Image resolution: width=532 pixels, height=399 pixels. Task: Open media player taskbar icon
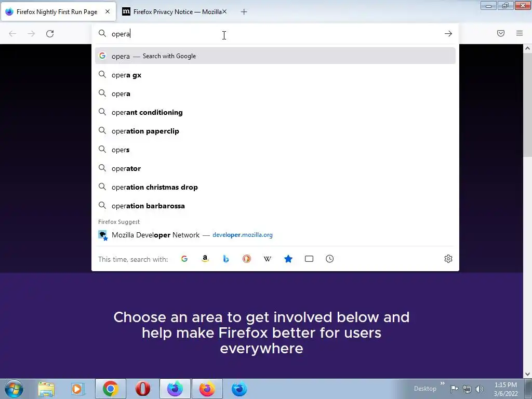click(x=78, y=389)
